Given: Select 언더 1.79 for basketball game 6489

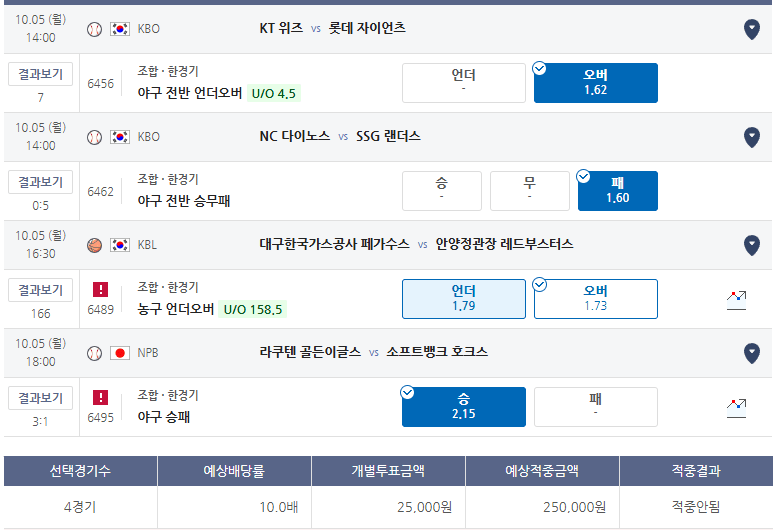Looking at the screenshot, I should coord(464,299).
